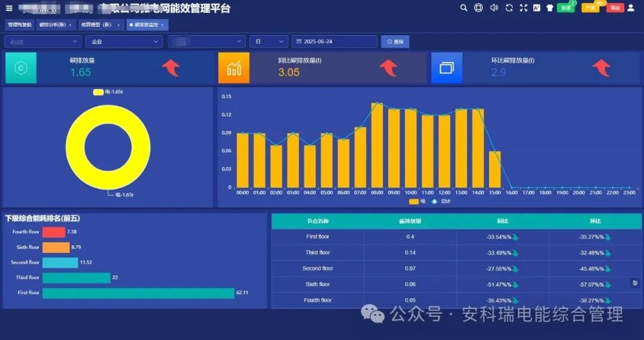
Task: Open the 企业 dropdown
Action: [124, 42]
